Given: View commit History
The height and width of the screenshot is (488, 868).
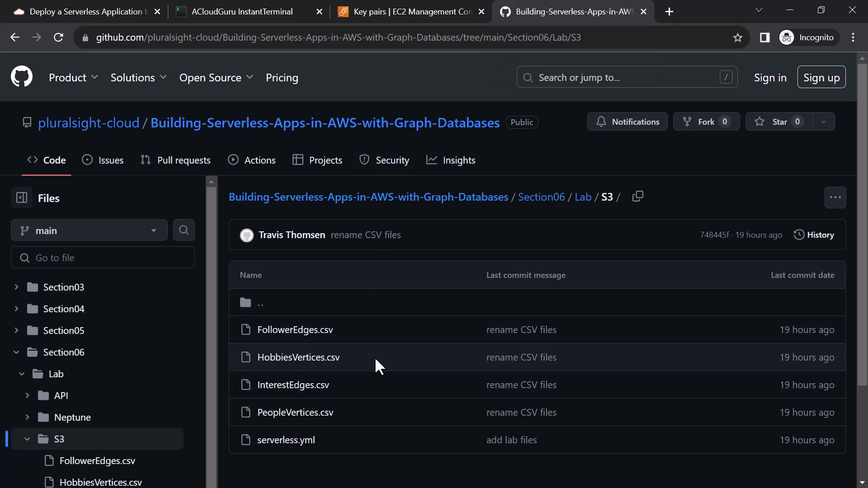Looking at the screenshot, I should (x=814, y=235).
